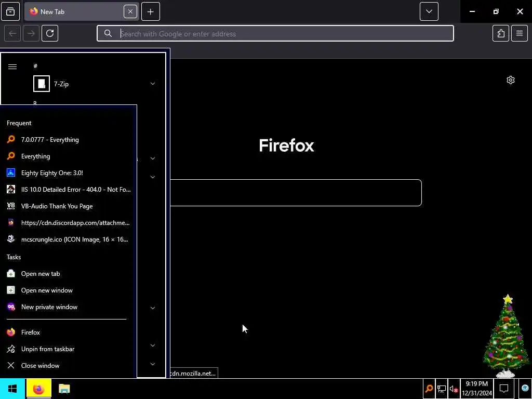Open the IIS 10.0 Detailed Error entry

68,190
